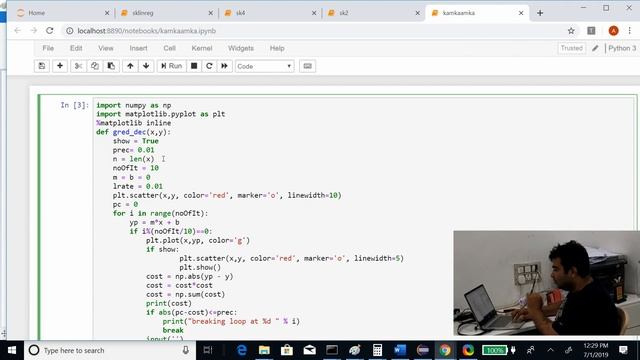This screenshot has width=640, height=360.
Task: Click the 100% battery indicator
Action: [495, 350]
